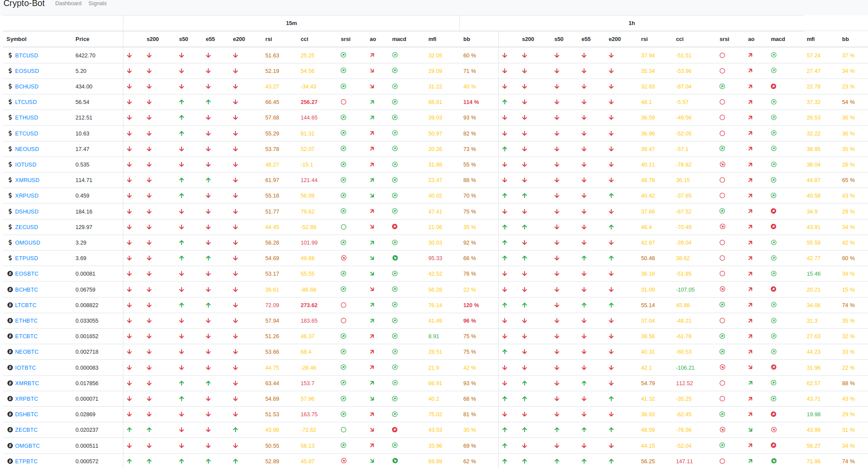Screen dimensions: 868x471
Task: Open the ETPBTC symbol link
Action: (26, 461)
